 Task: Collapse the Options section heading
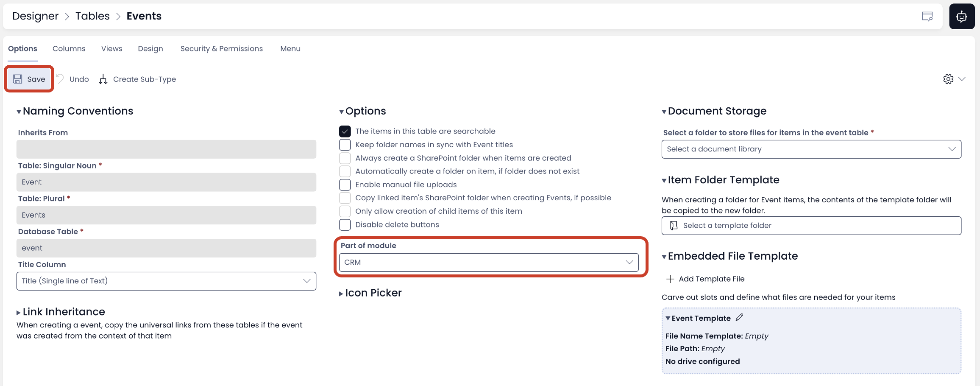coord(362,111)
